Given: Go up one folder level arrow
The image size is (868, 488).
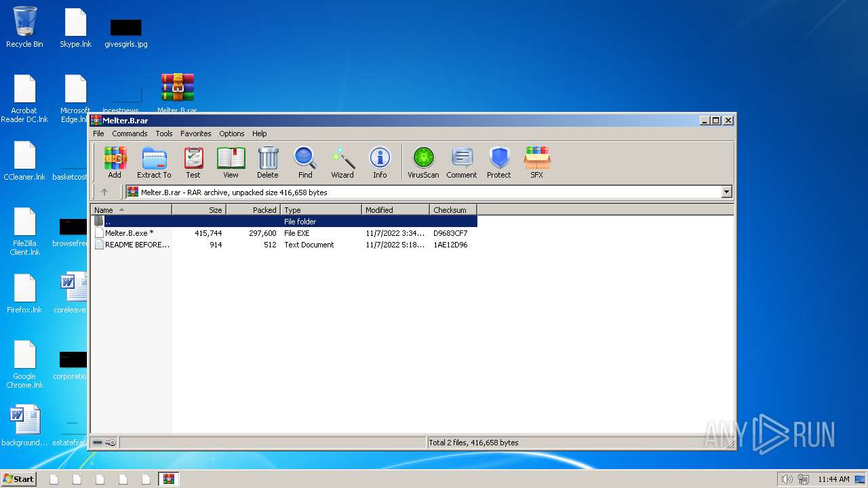Looking at the screenshot, I should coord(104,192).
